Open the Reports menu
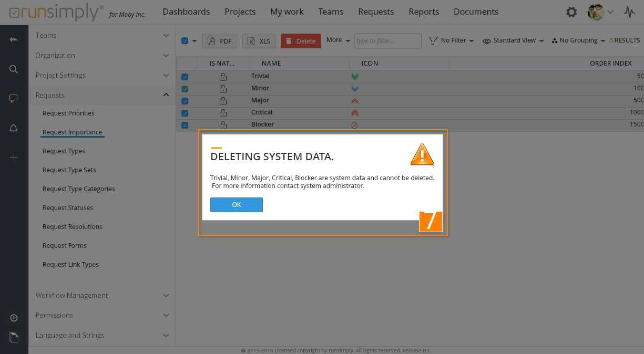Screen dimensions: 644x354 424,12
